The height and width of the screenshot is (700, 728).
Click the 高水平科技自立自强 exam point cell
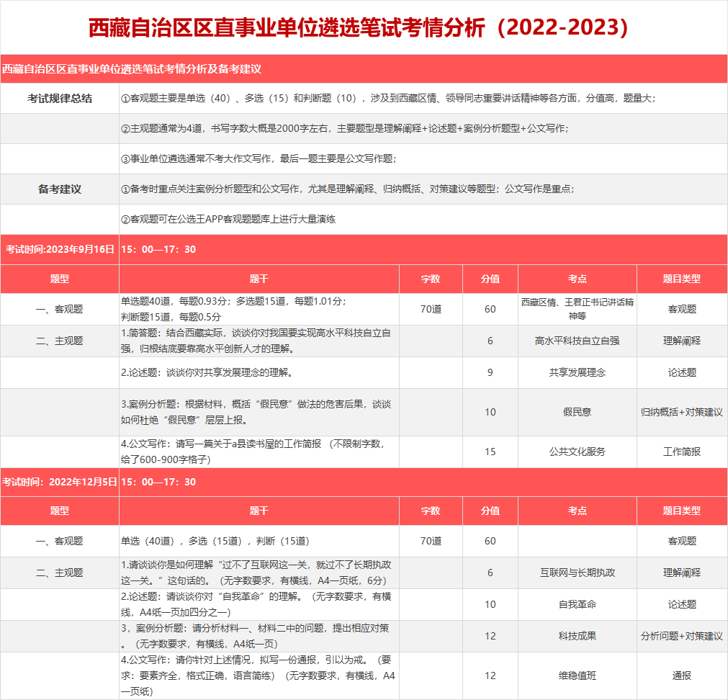577,341
